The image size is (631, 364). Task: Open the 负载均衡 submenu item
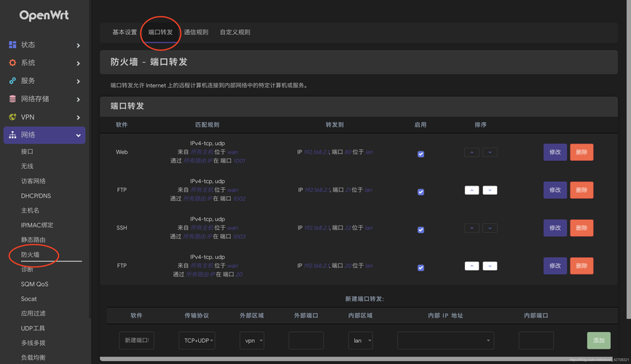(x=33, y=357)
